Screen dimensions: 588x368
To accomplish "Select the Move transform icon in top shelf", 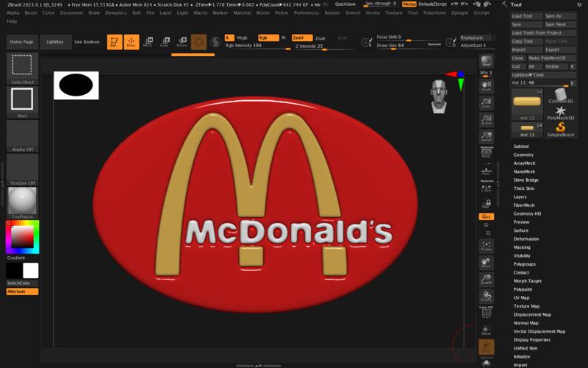I will 148,42.
